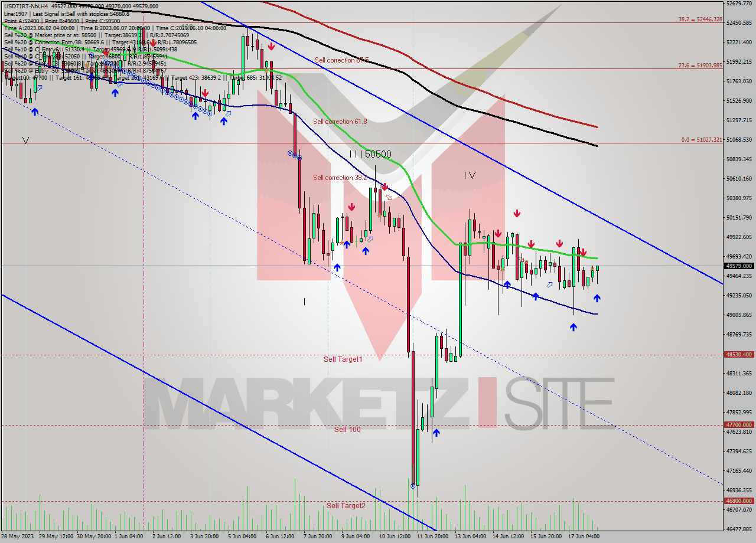Viewport: 756px width, 543px height.
Task: Click the 48082.180 price axis value
Action: point(739,393)
